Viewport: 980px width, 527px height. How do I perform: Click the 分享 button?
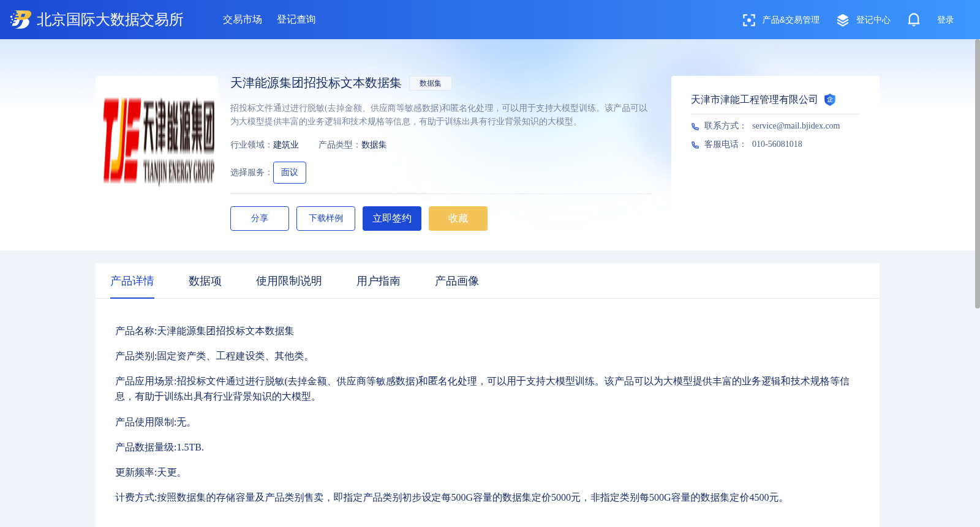[260, 219]
